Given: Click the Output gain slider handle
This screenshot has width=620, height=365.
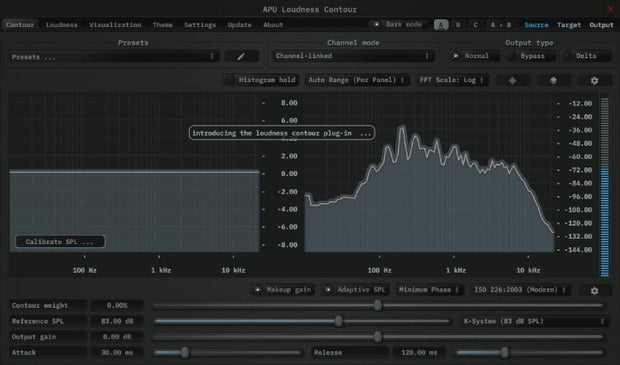Looking at the screenshot, I should 378,337.
